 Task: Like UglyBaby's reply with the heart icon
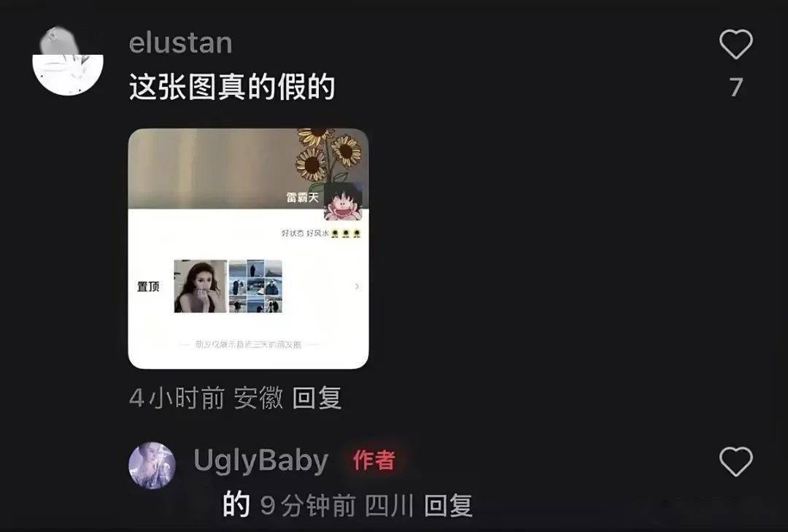click(x=735, y=462)
